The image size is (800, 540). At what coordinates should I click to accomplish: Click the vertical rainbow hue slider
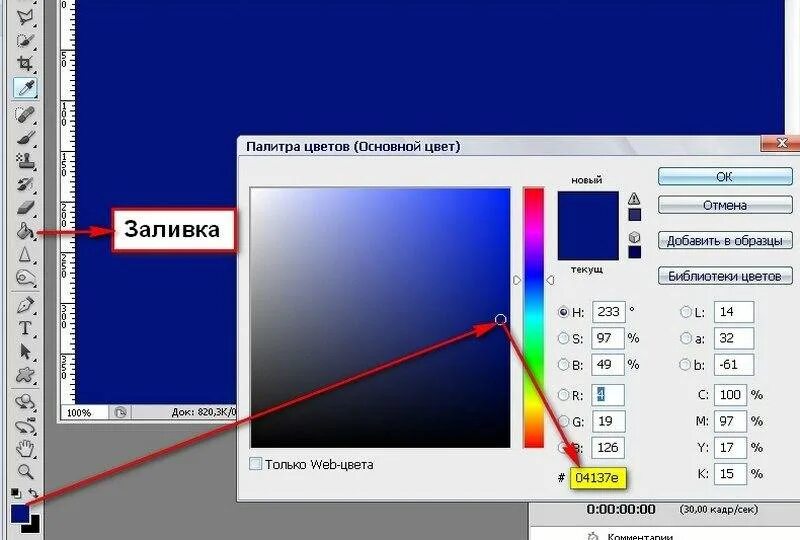(534, 317)
